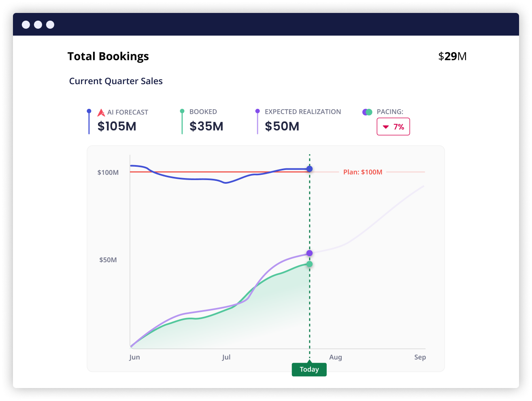Click the Today marker button
The image size is (532, 401).
point(309,369)
